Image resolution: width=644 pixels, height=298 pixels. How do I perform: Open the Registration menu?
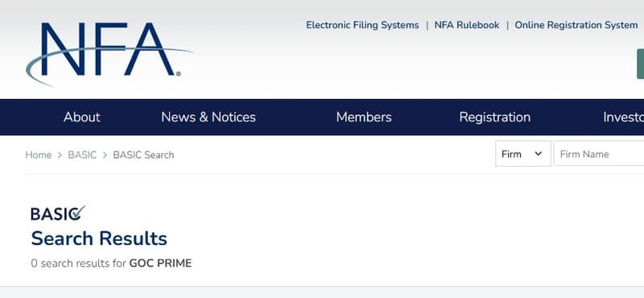click(x=495, y=117)
